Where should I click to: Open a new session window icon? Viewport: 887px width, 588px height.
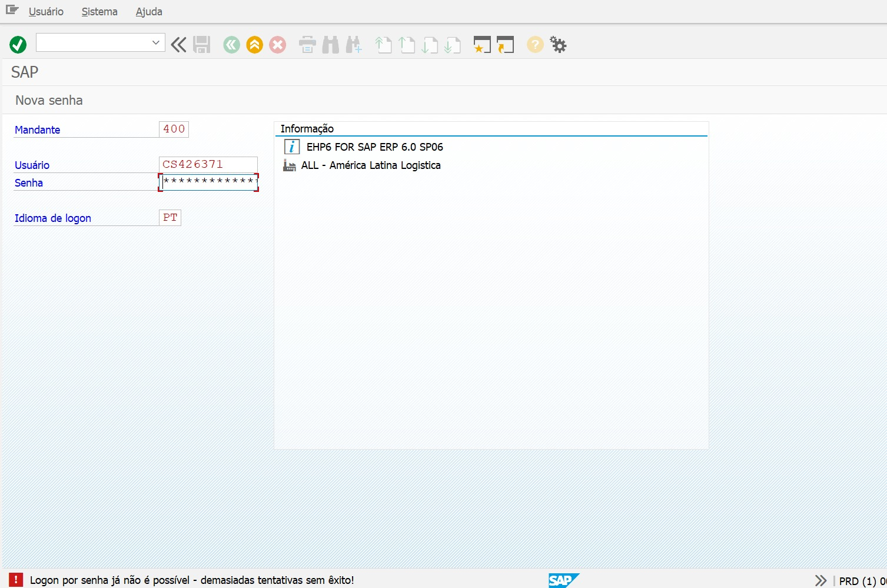[x=482, y=45]
